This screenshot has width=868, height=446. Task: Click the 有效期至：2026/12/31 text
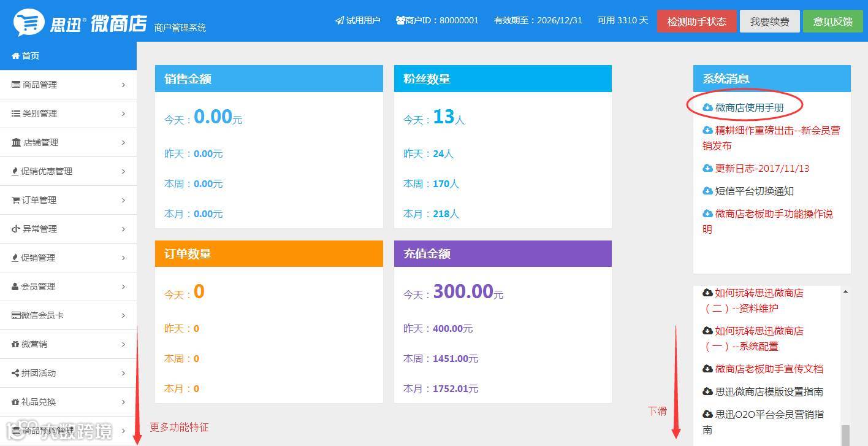click(538, 20)
